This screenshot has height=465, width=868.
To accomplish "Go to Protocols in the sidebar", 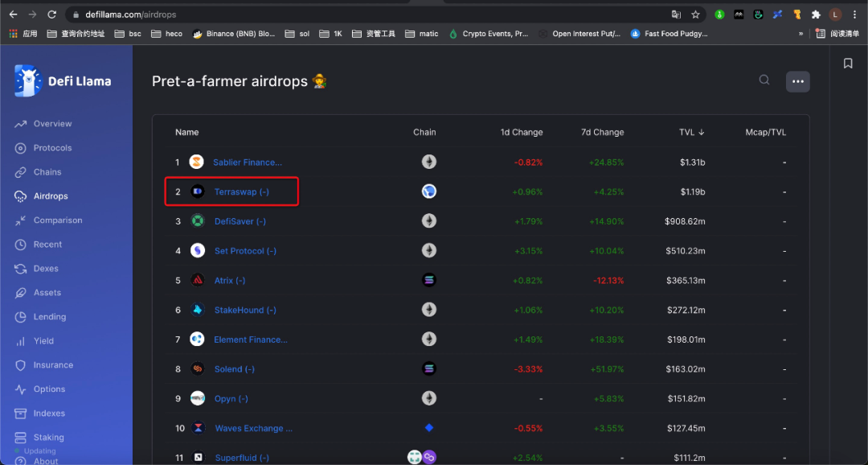I will coord(52,148).
